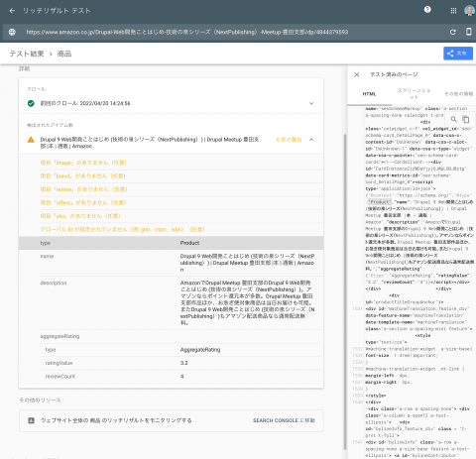Click the green crawl success check icon
The image size is (476, 459).
(31, 103)
